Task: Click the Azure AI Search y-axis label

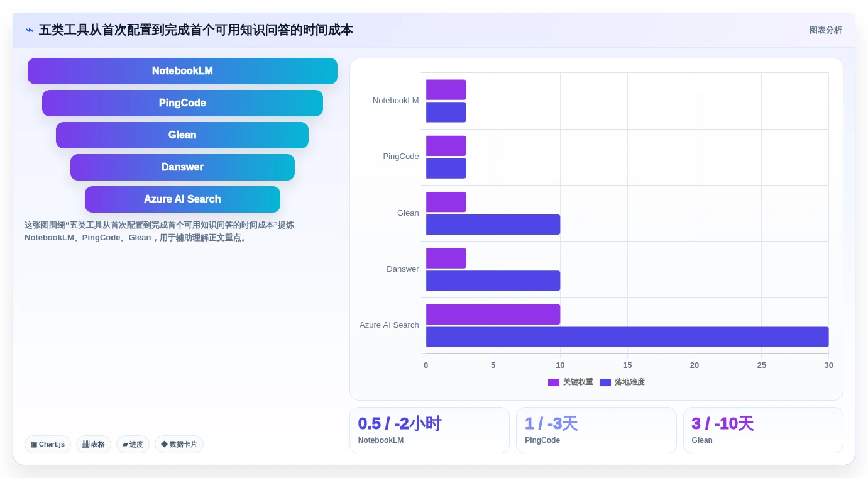Action: (x=389, y=325)
